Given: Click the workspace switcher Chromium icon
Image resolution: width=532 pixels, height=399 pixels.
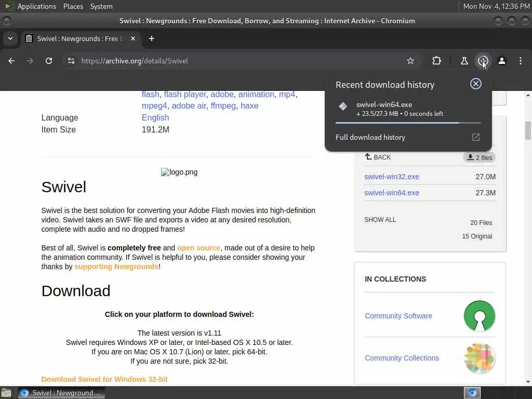Looking at the screenshot, I should pyautogui.click(x=472, y=393).
